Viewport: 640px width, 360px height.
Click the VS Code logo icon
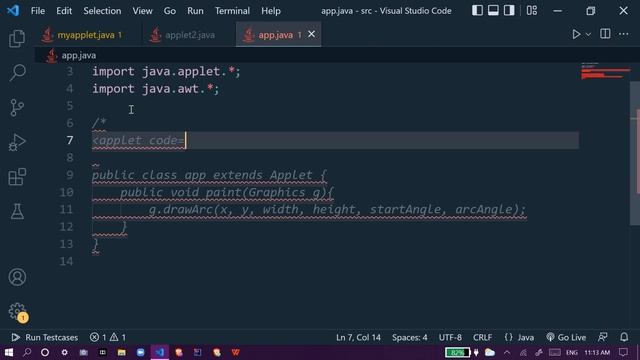point(13,11)
